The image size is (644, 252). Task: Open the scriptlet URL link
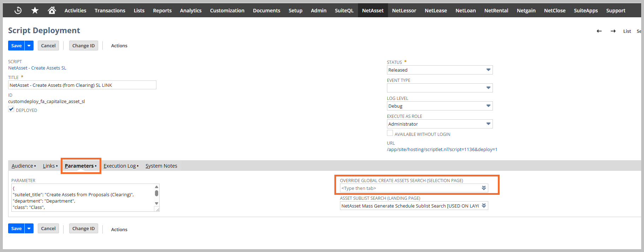tap(442, 149)
